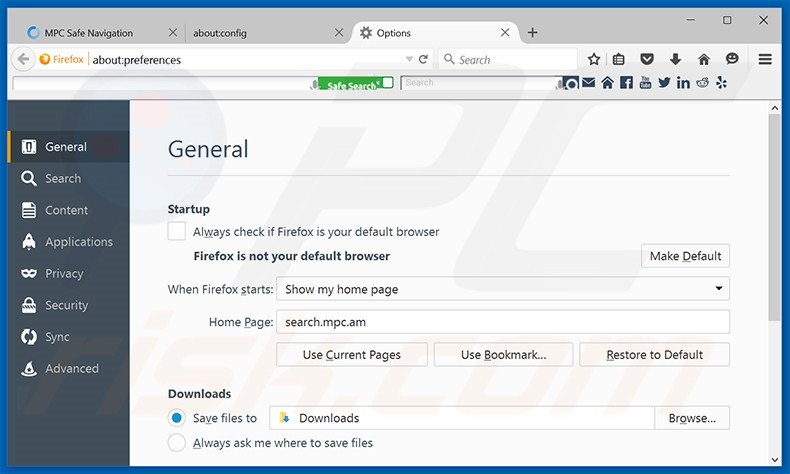Show bookmarks list icon
The image size is (790, 474).
619,59
